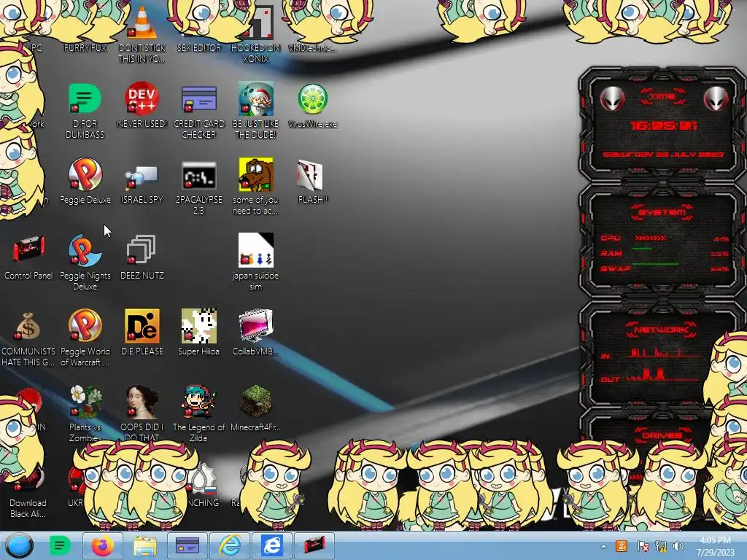
Task: Open the volume speaker tray icon
Action: [x=678, y=545]
